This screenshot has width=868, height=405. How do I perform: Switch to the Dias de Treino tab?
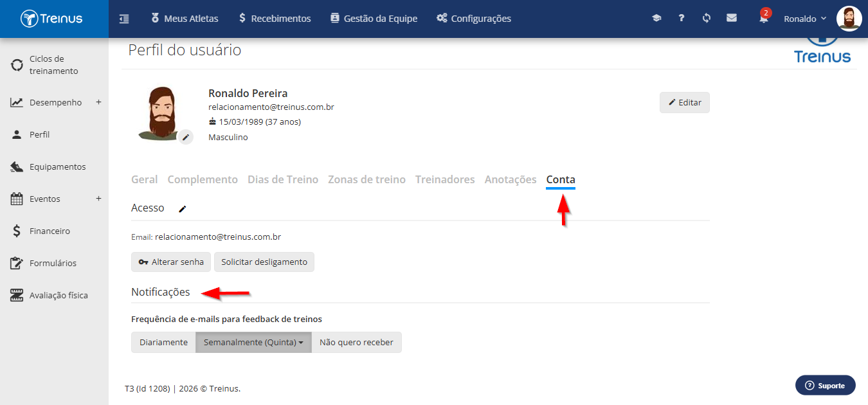(x=283, y=179)
